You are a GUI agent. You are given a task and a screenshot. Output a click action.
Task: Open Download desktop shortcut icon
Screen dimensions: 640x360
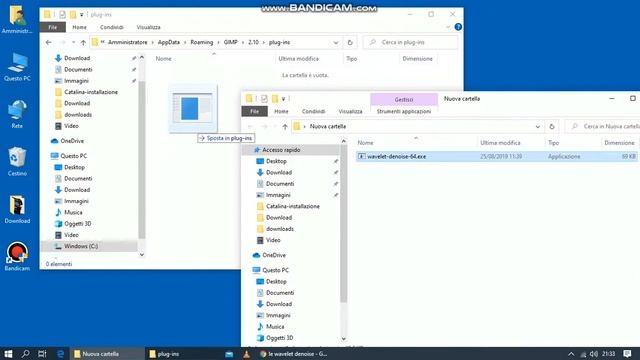(17, 209)
